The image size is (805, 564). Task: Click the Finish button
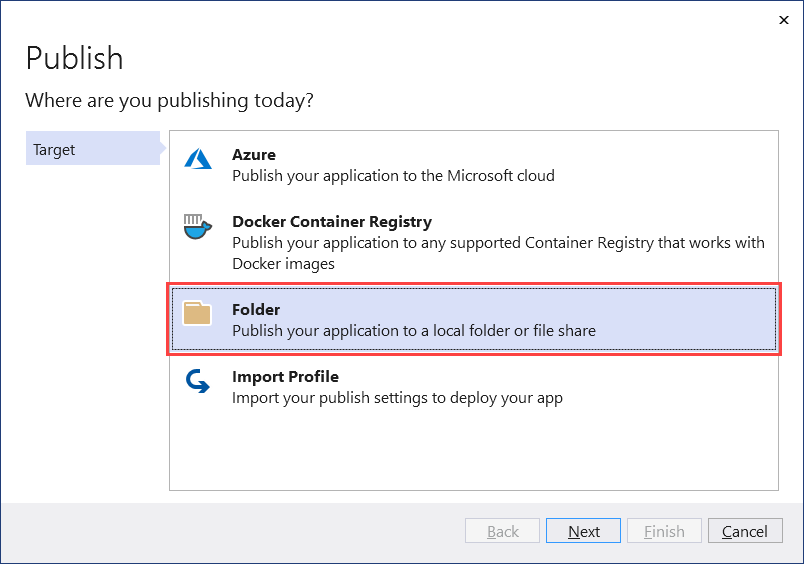point(664,531)
